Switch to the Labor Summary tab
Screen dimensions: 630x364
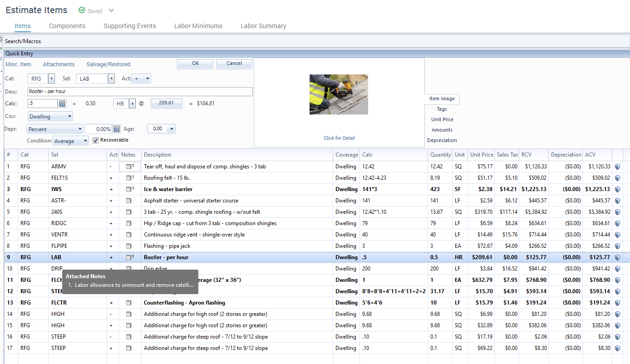click(263, 26)
